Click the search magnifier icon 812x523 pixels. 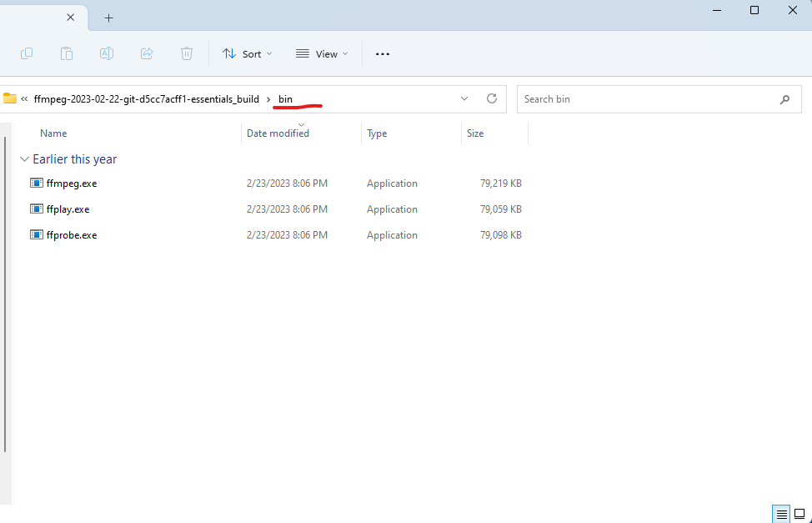[x=784, y=99]
